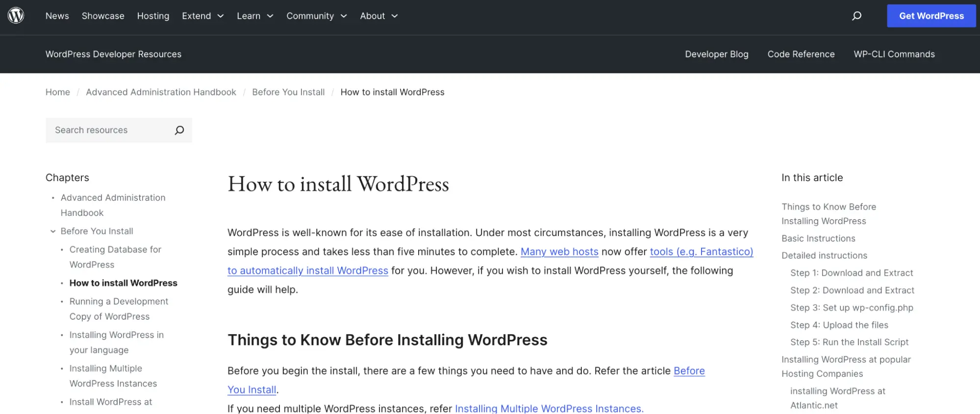Click WordPress Developer Resources title
Viewport: 980px width, 414px height.
(x=113, y=54)
